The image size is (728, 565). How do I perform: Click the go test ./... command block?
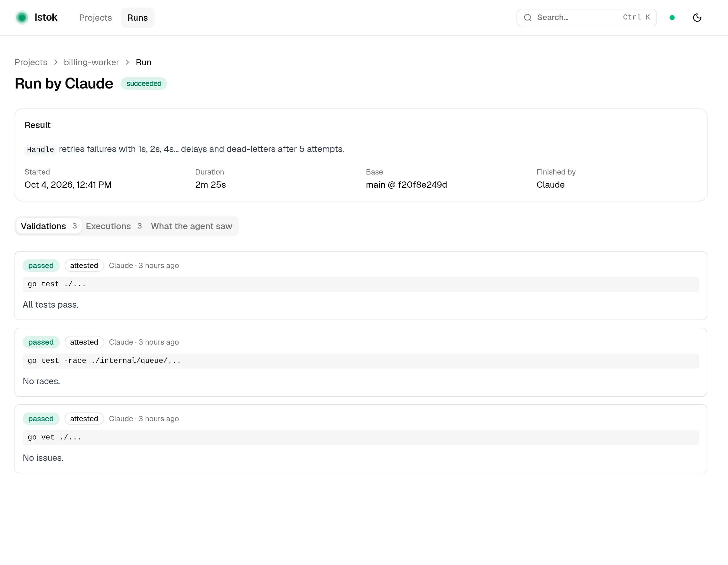[361, 284]
